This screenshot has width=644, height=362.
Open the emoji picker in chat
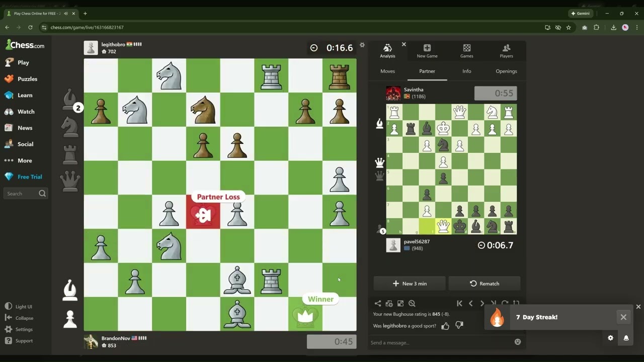(518, 342)
